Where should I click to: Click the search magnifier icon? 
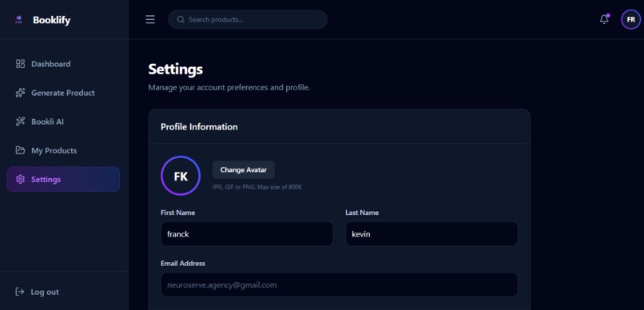(181, 19)
